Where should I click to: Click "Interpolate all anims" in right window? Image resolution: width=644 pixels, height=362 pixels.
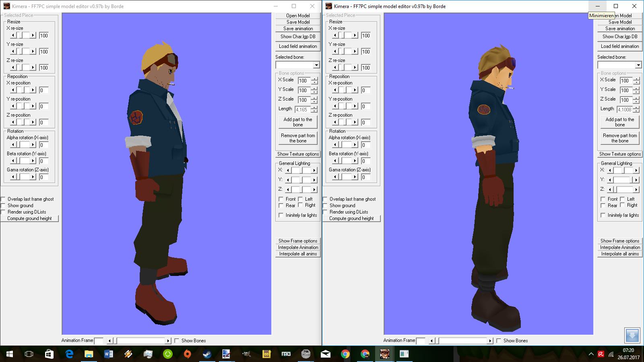pyautogui.click(x=620, y=254)
